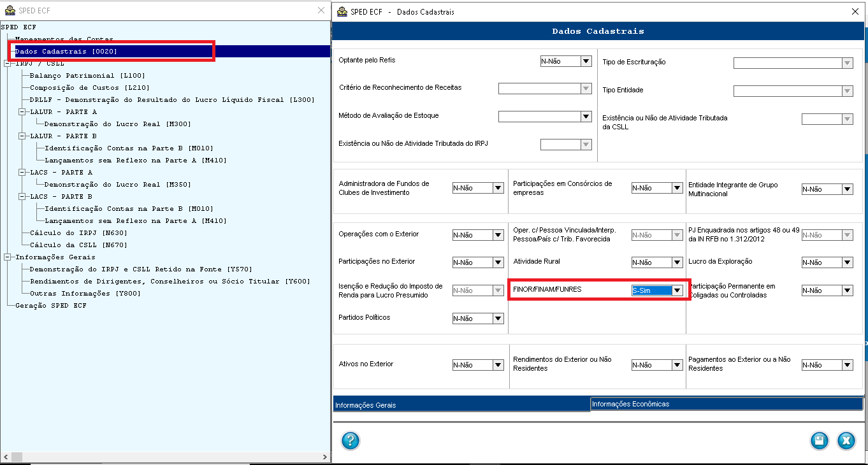Open the Atividade Rural dropdown
868x465 pixels.
[x=677, y=262]
